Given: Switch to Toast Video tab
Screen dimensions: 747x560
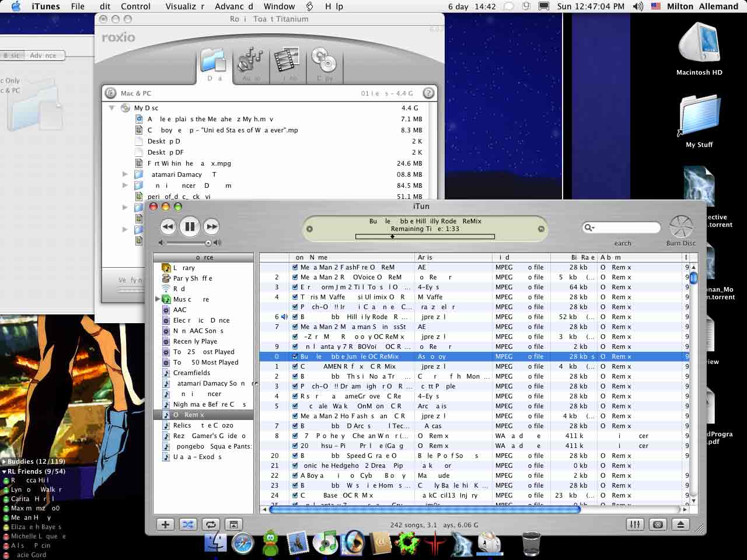Looking at the screenshot, I should click(287, 65).
